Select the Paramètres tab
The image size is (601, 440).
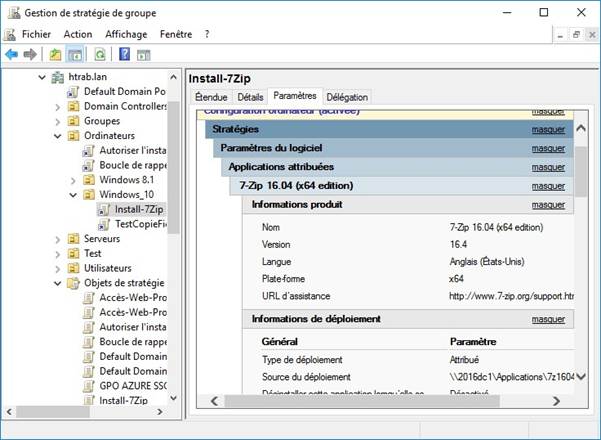pyautogui.click(x=295, y=96)
